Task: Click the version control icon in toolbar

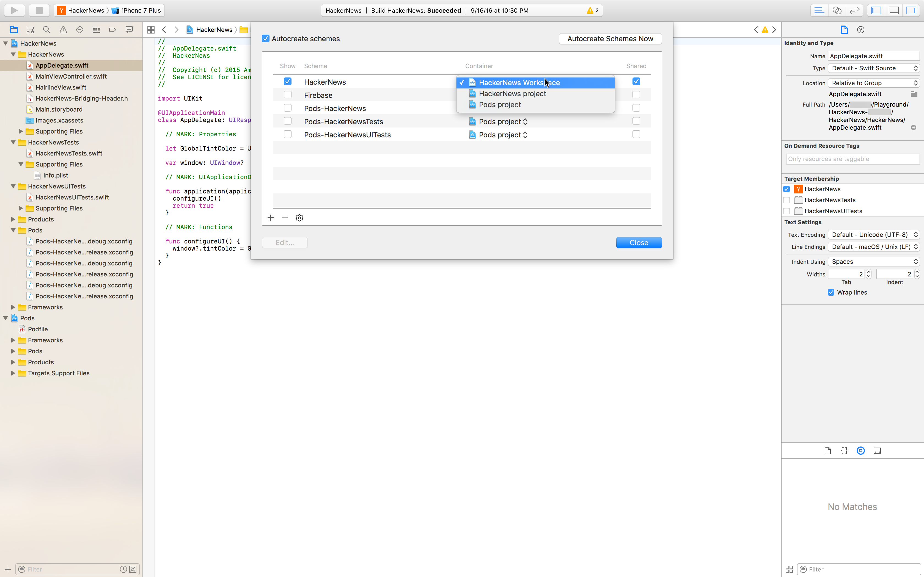Action: tap(80, 29)
